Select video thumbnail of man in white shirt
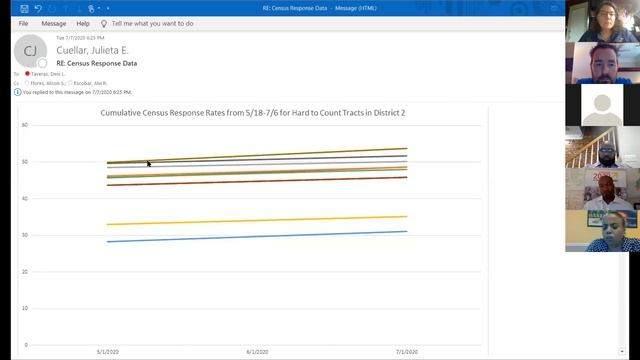640x360 pixels. pyautogui.click(x=602, y=189)
